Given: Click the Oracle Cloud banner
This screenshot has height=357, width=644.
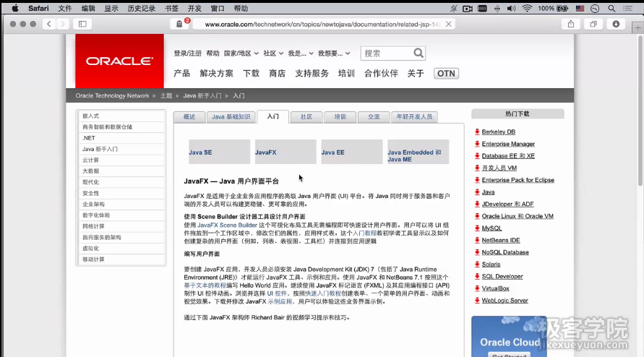Looking at the screenshot, I should click(509, 337).
